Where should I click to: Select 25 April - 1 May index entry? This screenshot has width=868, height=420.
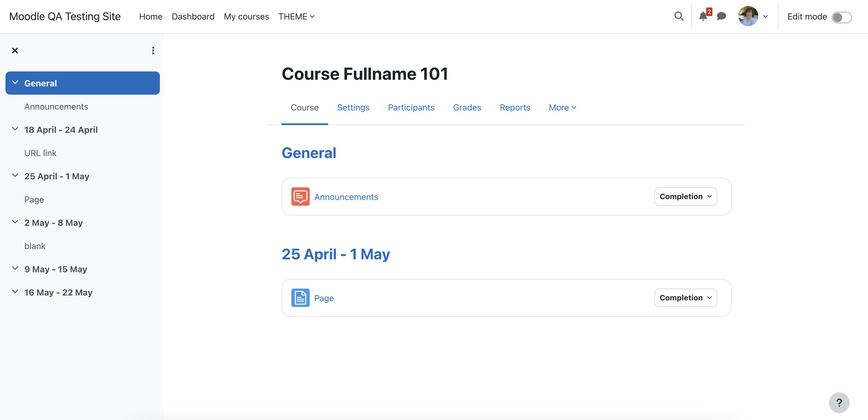coord(57,176)
